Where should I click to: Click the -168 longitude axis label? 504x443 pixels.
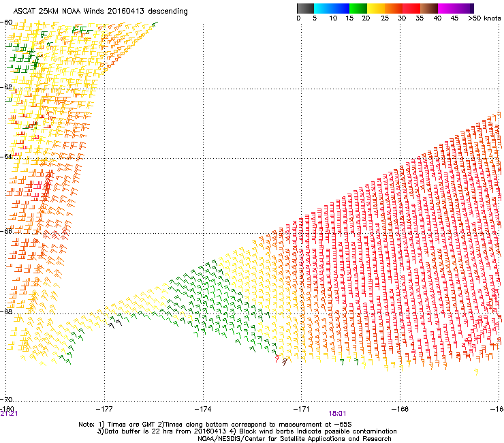click(x=400, y=409)
